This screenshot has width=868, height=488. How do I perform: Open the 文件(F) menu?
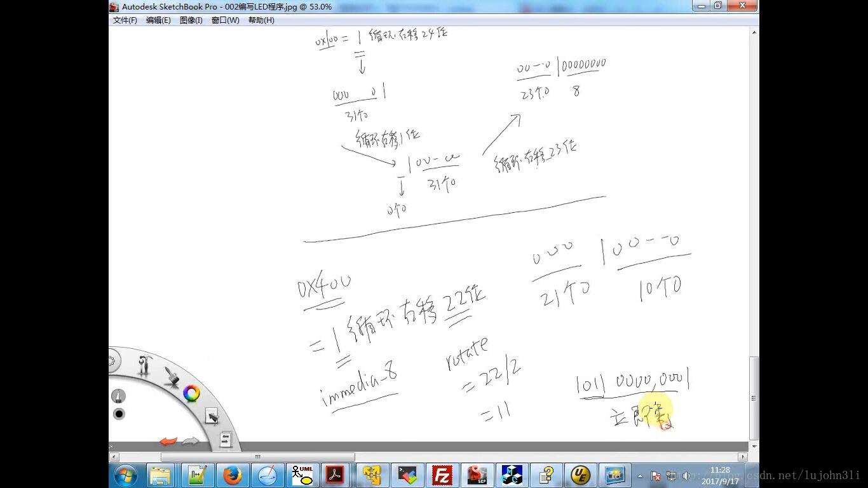[x=125, y=20]
